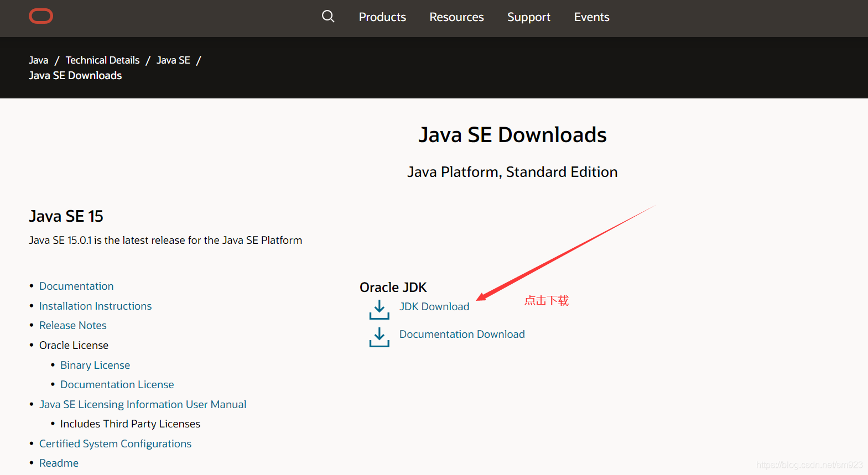Click the Oracle JDK heading
The height and width of the screenshot is (475, 868).
(x=393, y=288)
